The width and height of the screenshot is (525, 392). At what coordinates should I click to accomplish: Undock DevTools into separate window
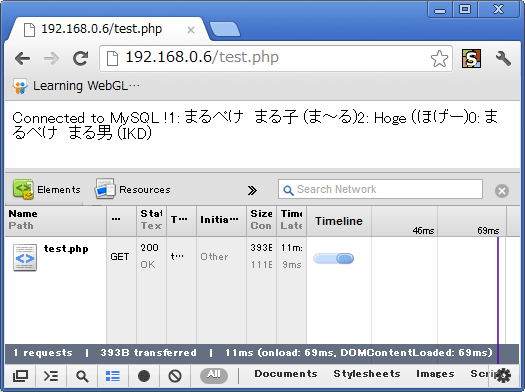[20, 376]
